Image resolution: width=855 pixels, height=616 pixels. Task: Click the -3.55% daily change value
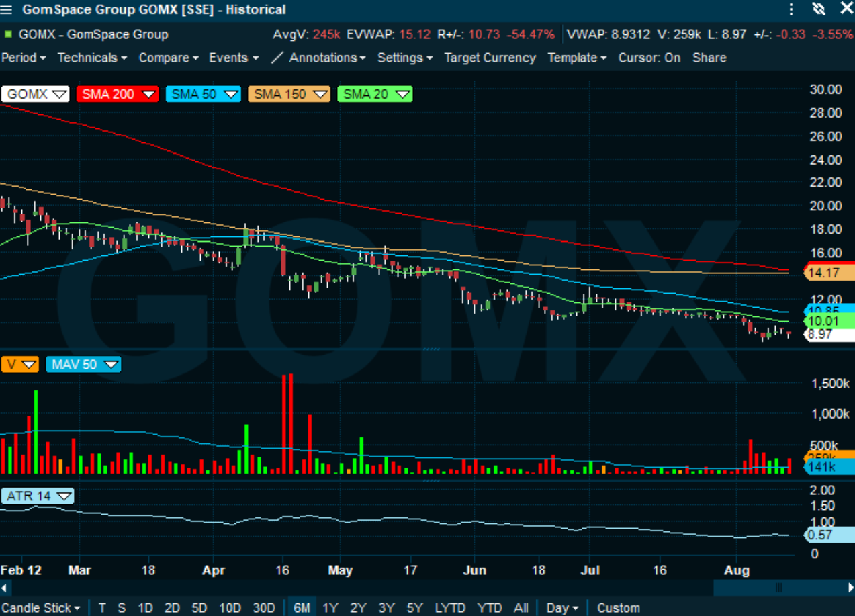831,34
